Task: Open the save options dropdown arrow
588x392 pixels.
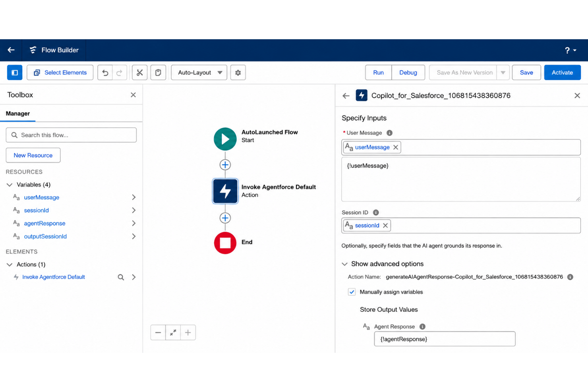Action: point(503,73)
